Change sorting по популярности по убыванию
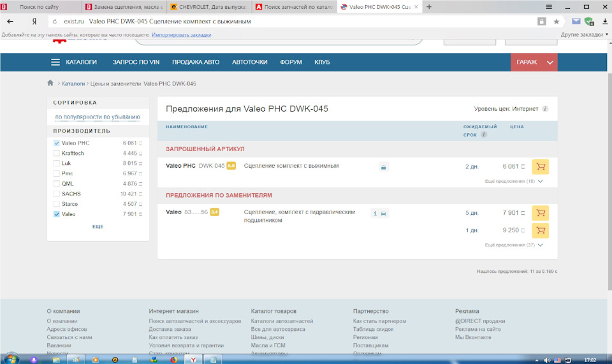The height and width of the screenshot is (364, 612). (98, 117)
